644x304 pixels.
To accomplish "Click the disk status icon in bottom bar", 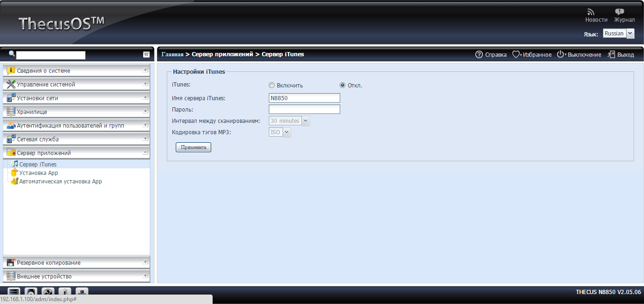I will point(31,292).
